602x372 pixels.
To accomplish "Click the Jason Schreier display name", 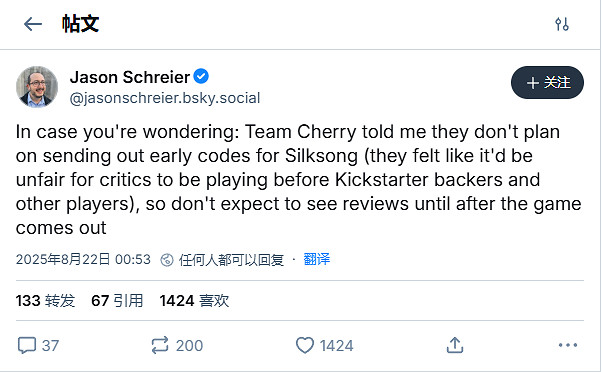I will tap(130, 77).
